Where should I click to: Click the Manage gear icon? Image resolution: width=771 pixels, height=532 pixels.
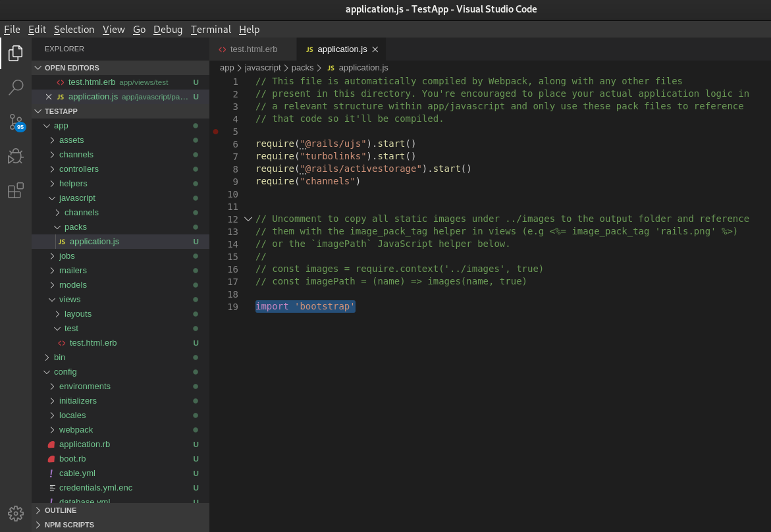pos(16,513)
